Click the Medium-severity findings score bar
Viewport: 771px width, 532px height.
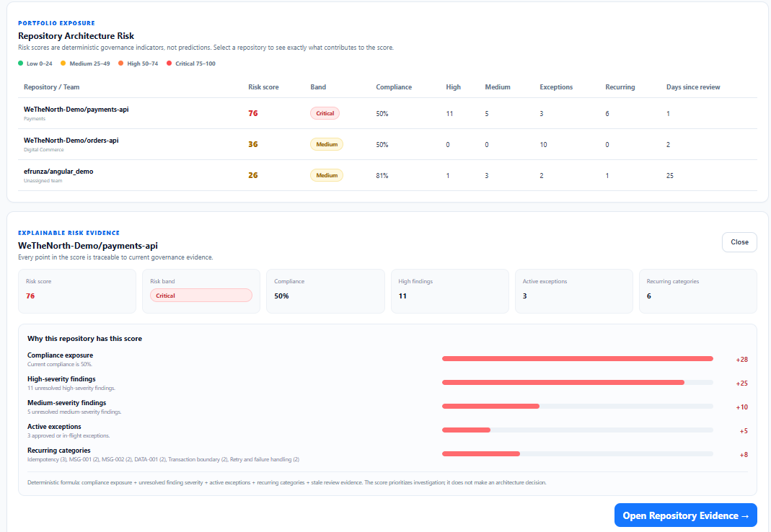click(x=577, y=406)
